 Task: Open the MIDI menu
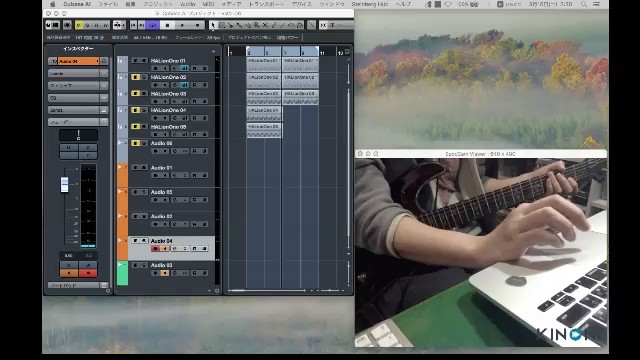coord(208,4)
